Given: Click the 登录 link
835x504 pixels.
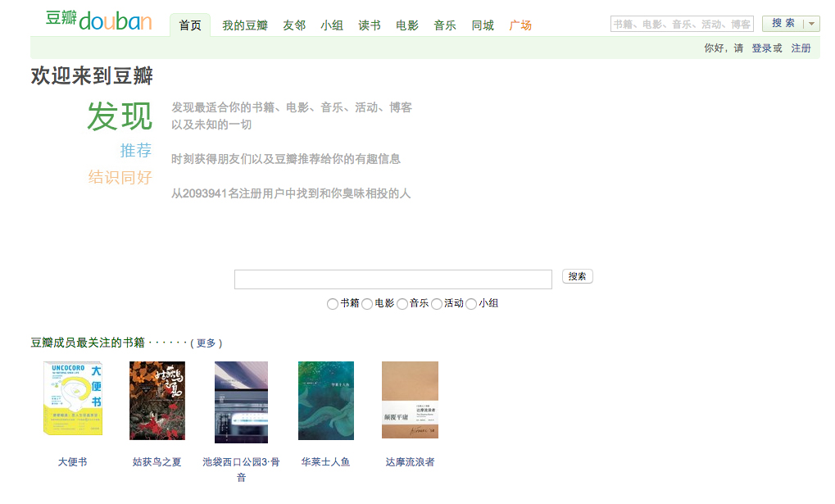Looking at the screenshot, I should tap(761, 48).
